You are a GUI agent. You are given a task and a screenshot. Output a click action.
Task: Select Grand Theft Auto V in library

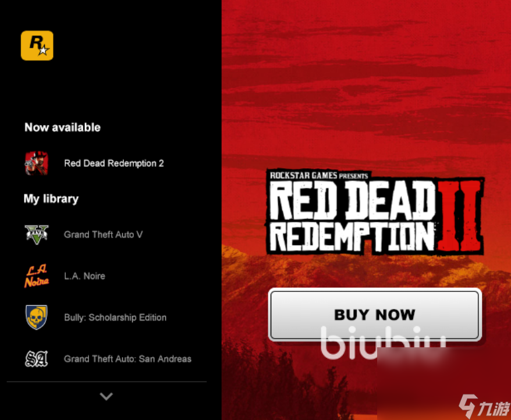(x=104, y=234)
